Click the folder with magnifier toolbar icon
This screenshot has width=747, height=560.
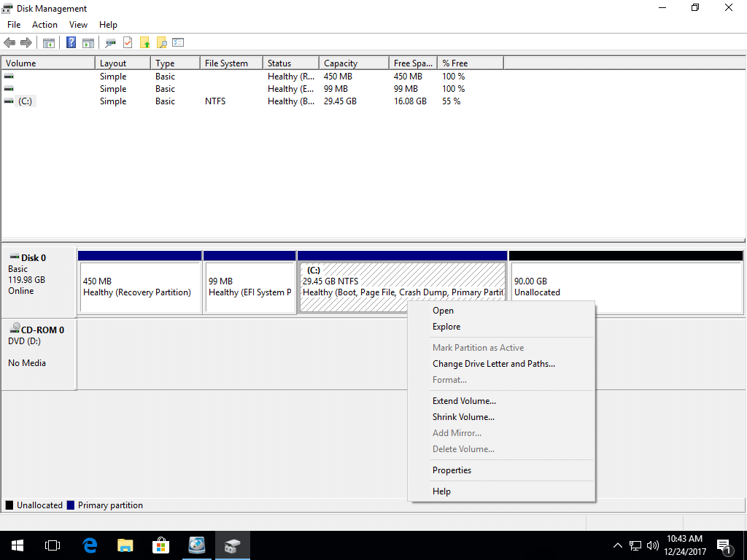pyautogui.click(x=162, y=43)
